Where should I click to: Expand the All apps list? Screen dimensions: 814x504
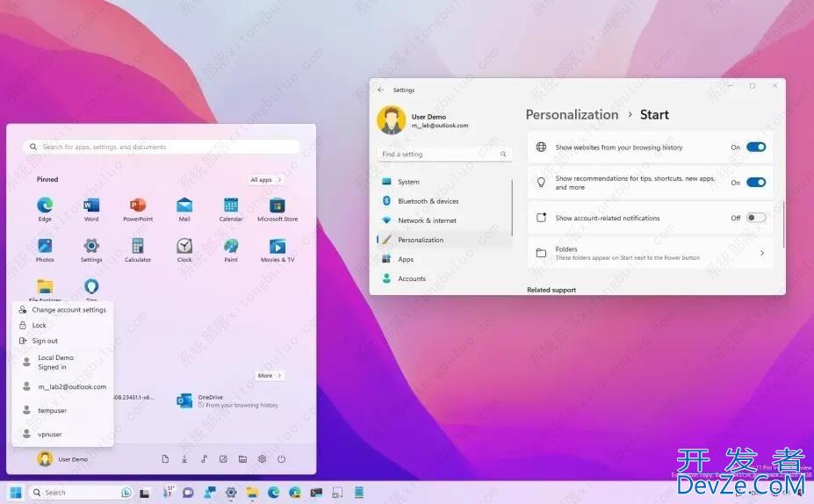tap(266, 180)
